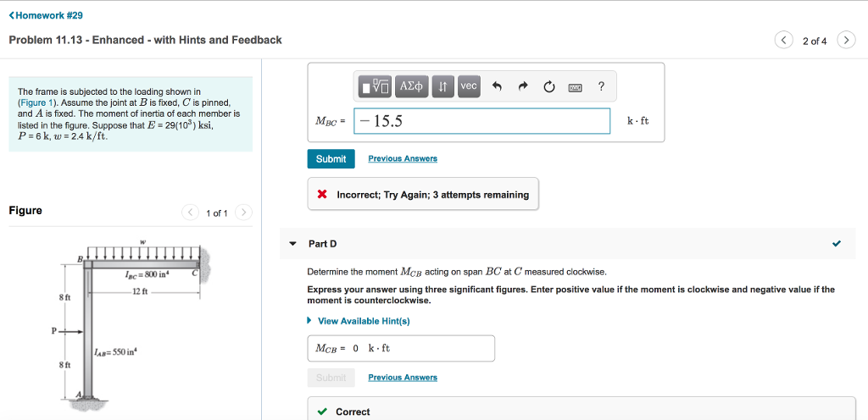Insert vector notation with vec button
Viewport: 868px width, 420px height.
[469, 86]
